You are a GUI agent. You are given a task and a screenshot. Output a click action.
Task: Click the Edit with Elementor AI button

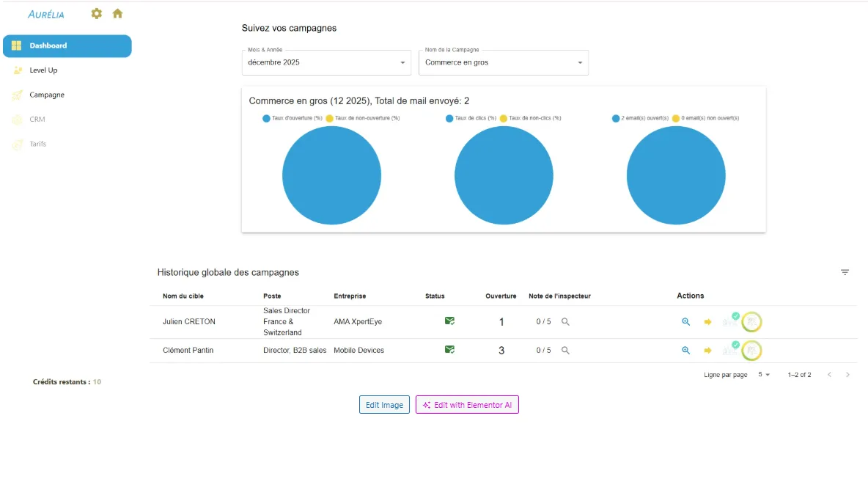tap(467, 404)
